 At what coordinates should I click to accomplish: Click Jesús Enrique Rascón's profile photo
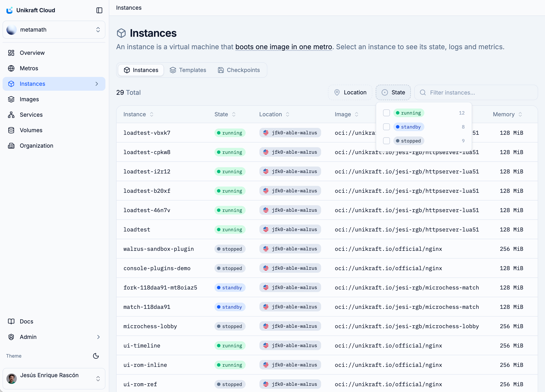click(12, 378)
